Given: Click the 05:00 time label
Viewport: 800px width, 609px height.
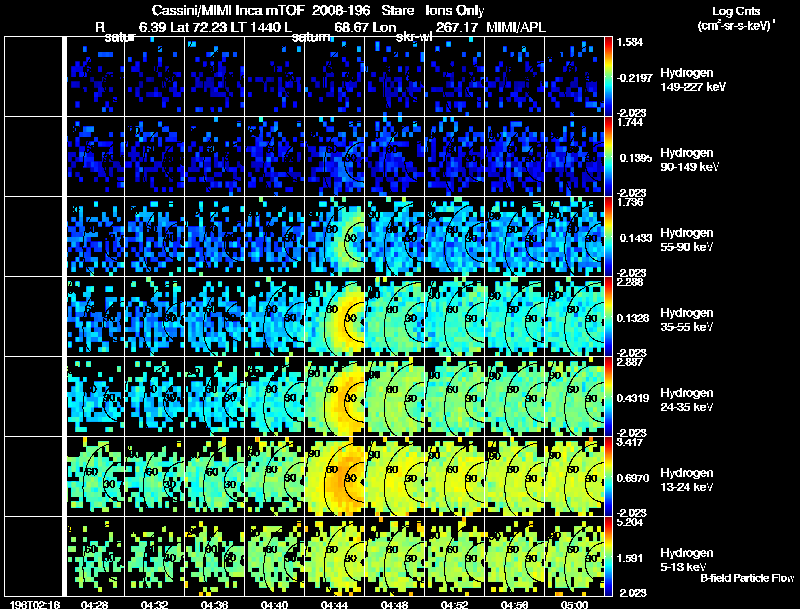Looking at the screenshot, I should tap(574, 604).
